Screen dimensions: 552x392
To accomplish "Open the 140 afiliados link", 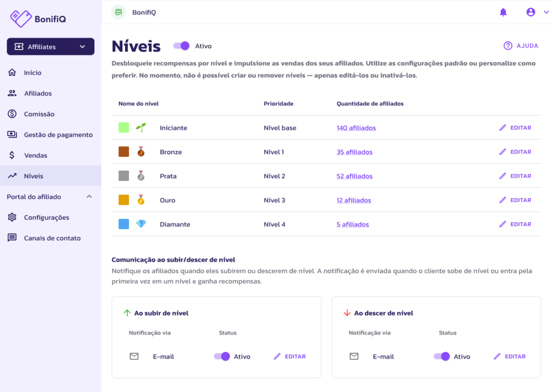I will coord(356,128).
